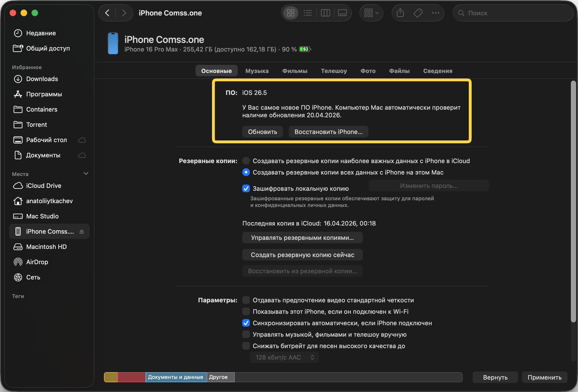Open the grouping options dropdown in toolbar

tap(371, 13)
